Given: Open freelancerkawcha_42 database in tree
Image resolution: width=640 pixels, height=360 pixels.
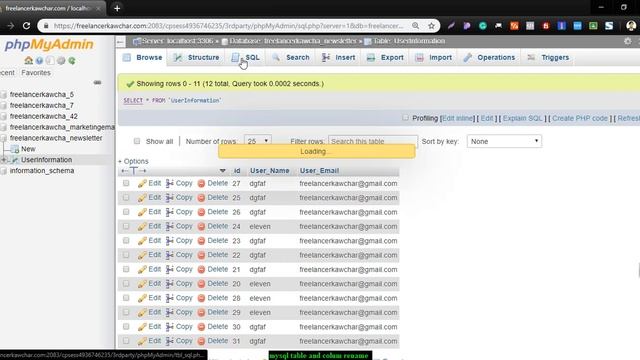Looking at the screenshot, I should point(44,116).
